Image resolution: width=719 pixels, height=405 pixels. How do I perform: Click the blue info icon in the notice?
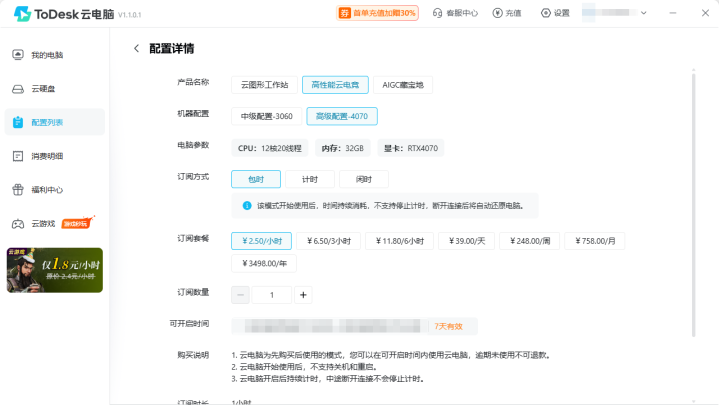[x=247, y=205]
